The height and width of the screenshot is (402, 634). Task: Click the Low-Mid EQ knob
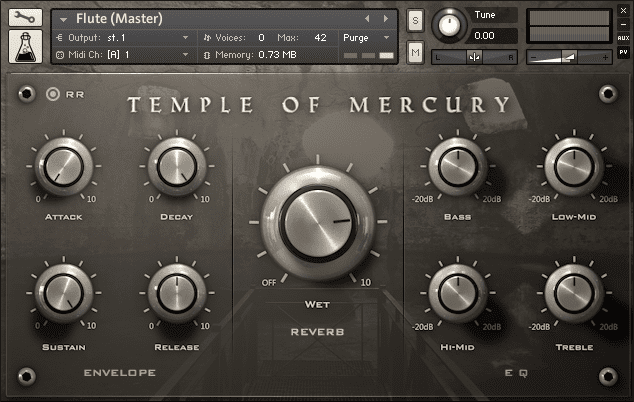574,166
